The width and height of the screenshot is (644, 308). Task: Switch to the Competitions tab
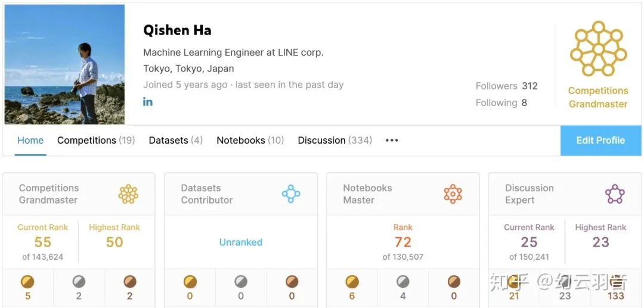click(95, 141)
